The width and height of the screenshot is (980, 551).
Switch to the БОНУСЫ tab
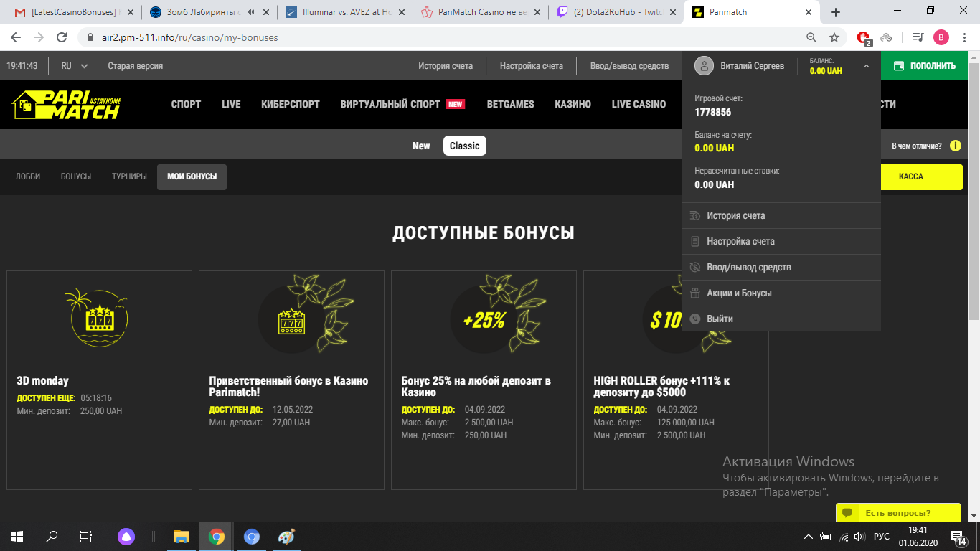pos(76,176)
